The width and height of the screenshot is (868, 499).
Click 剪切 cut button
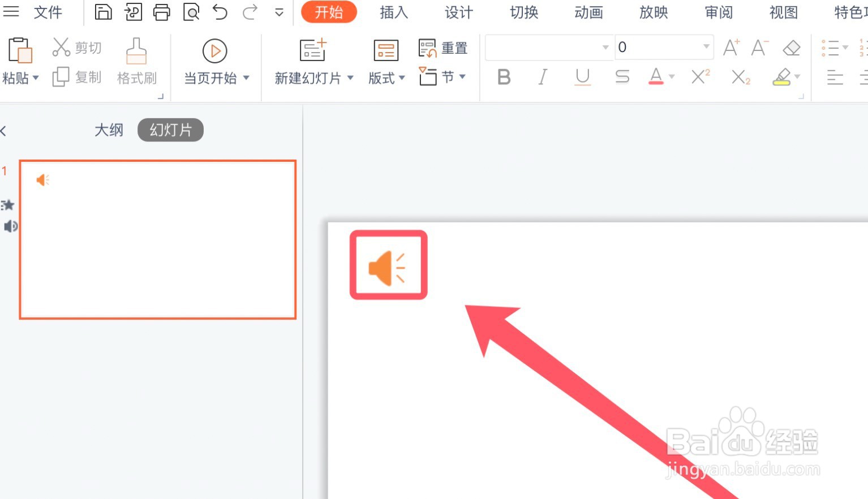pos(77,48)
